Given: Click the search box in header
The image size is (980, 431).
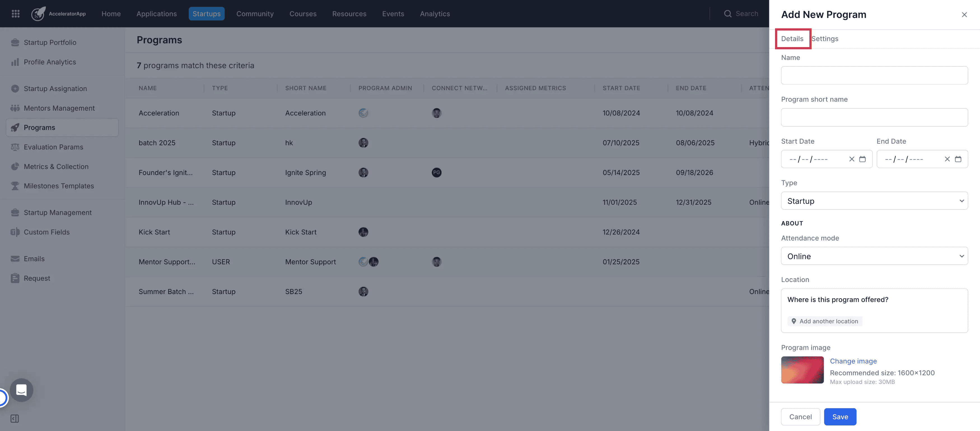Looking at the screenshot, I should (741, 14).
